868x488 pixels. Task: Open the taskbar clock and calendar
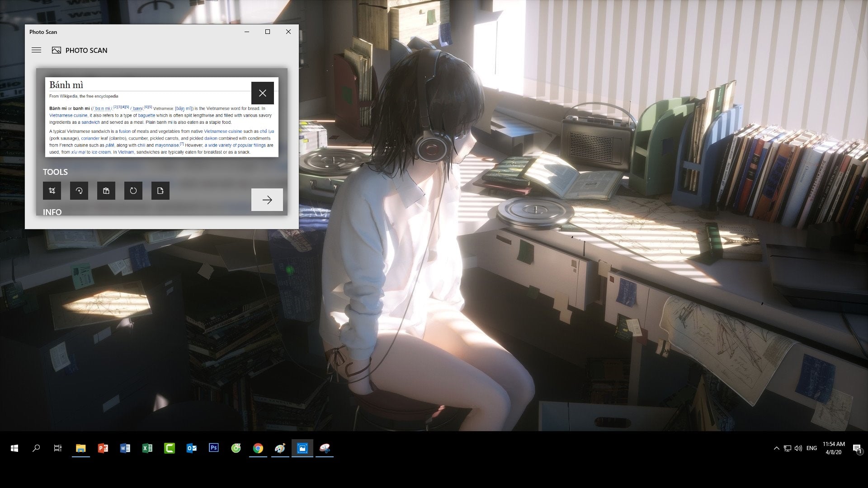pos(834,448)
